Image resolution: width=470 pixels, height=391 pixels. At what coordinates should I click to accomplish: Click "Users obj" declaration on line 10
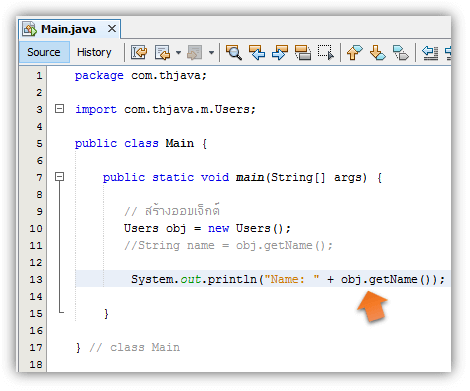click(155, 229)
